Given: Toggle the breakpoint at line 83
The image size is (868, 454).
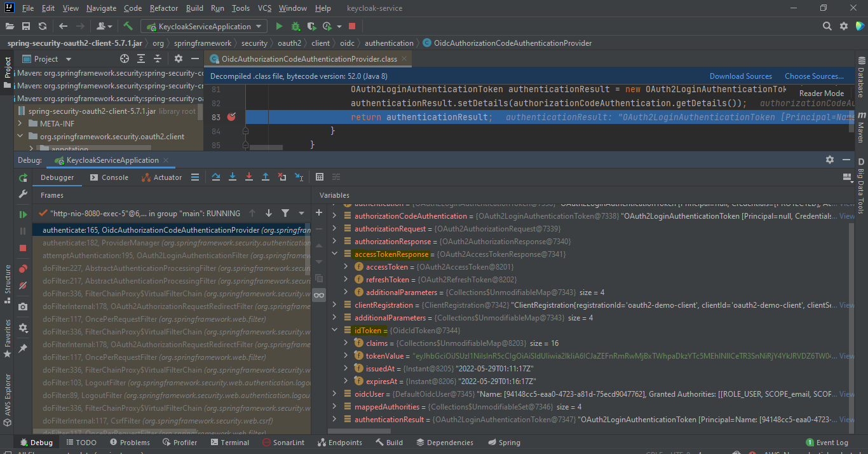Looking at the screenshot, I should 231,117.
